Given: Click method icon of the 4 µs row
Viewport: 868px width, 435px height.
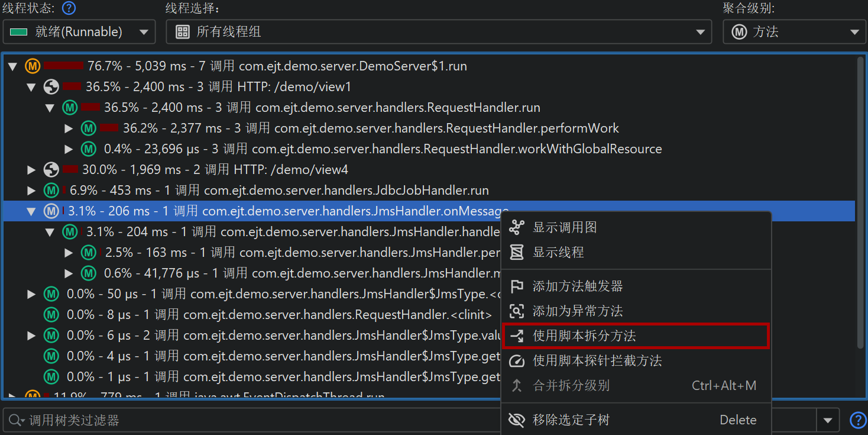Looking at the screenshot, I should click(51, 356).
